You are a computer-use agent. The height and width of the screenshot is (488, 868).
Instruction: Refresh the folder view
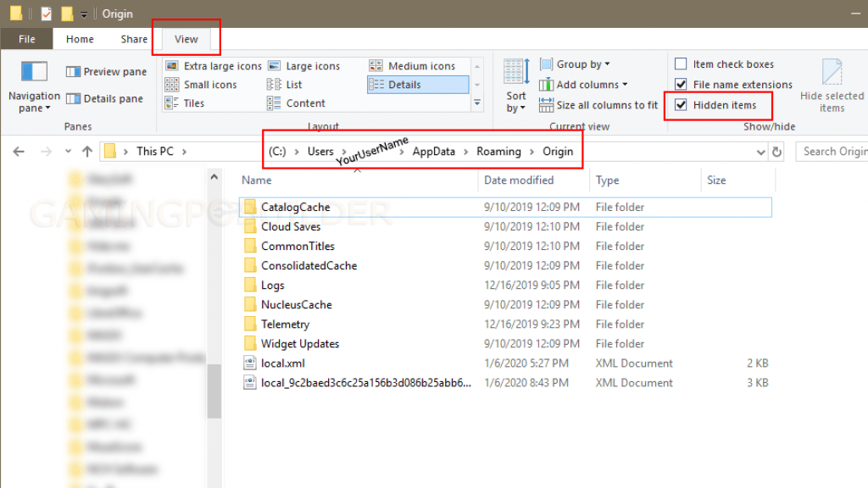point(777,151)
